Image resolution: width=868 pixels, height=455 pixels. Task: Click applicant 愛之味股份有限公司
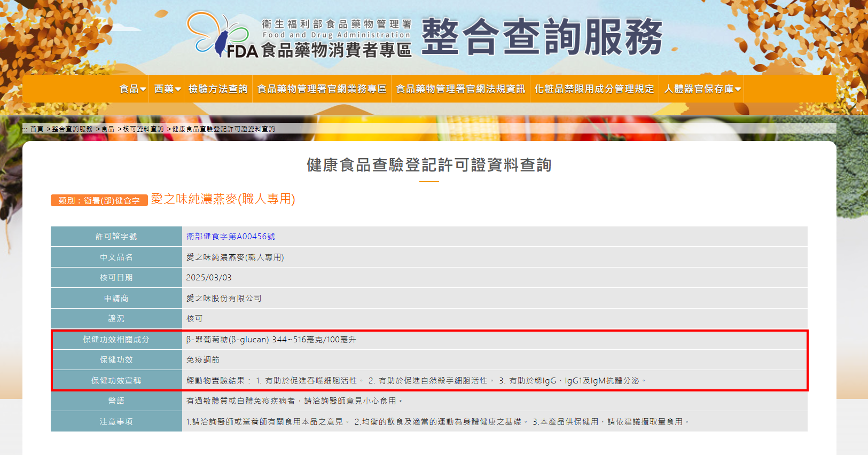tap(224, 299)
